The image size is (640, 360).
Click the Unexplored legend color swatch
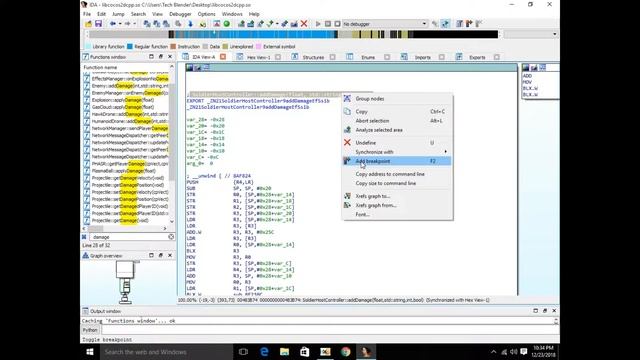pos(225,47)
